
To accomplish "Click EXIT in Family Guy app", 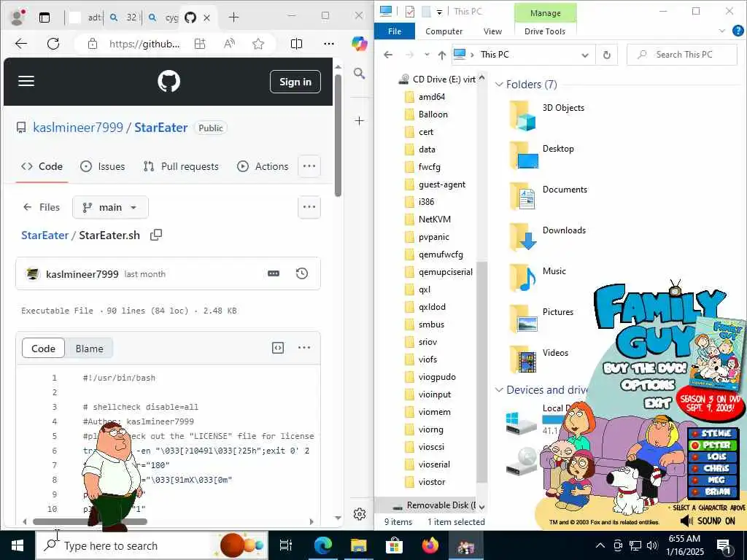I will pos(657,403).
